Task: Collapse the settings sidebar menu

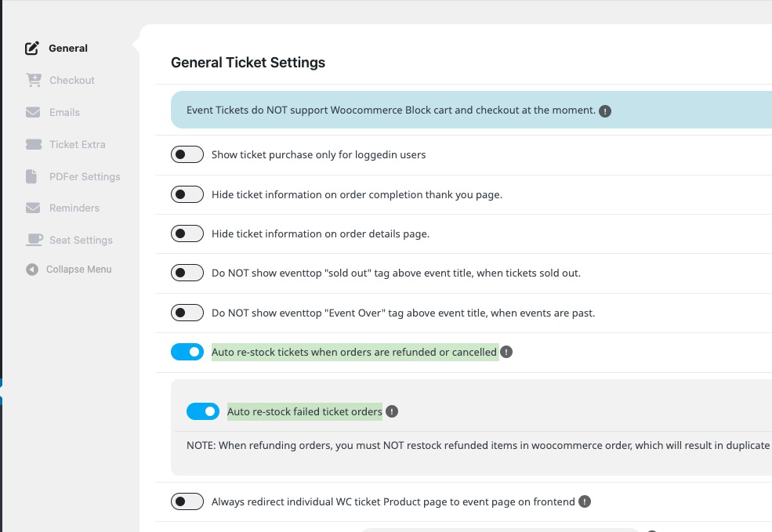Action: (x=69, y=270)
